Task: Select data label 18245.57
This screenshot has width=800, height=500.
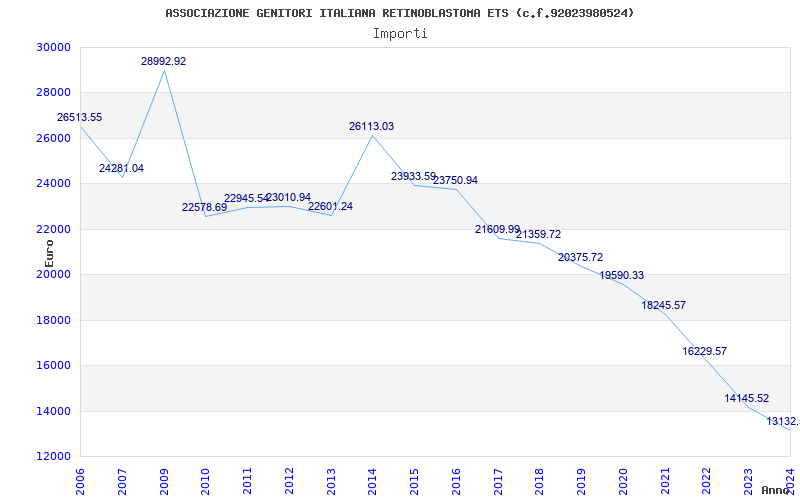Action: tap(663, 306)
